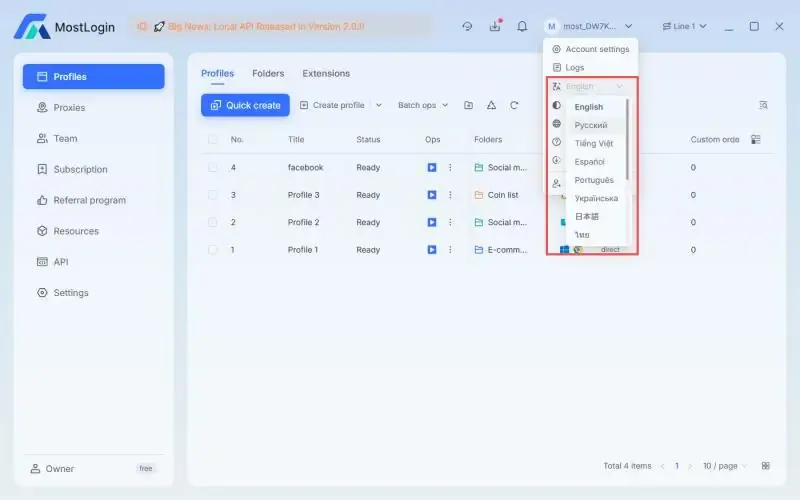Switch to grid view icon in footer
This screenshot has height=500, width=800.
click(765, 466)
